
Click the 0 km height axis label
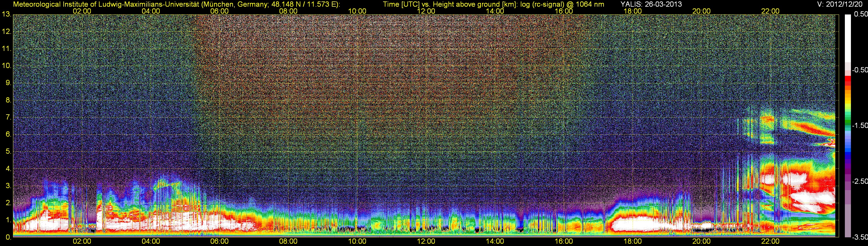pyautogui.click(x=8, y=237)
